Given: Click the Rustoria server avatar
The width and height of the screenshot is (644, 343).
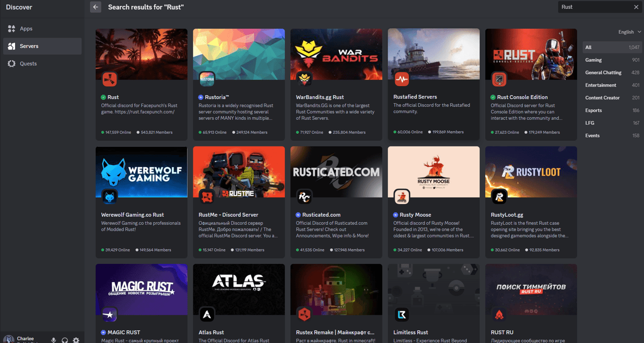Looking at the screenshot, I should (207, 79).
